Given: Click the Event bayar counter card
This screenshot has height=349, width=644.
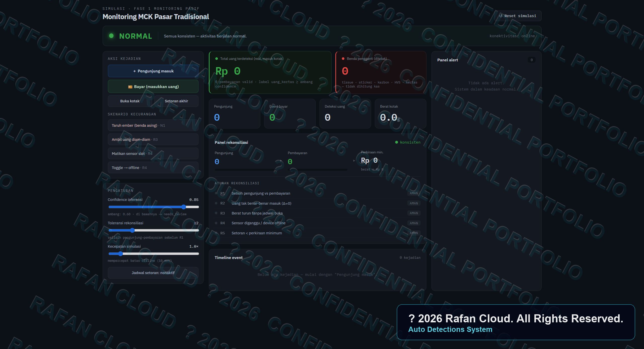Looking at the screenshot, I should (290, 114).
